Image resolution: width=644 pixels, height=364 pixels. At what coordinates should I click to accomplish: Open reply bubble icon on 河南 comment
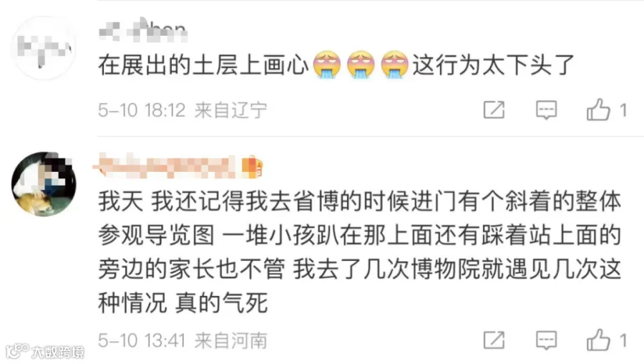coord(546,340)
